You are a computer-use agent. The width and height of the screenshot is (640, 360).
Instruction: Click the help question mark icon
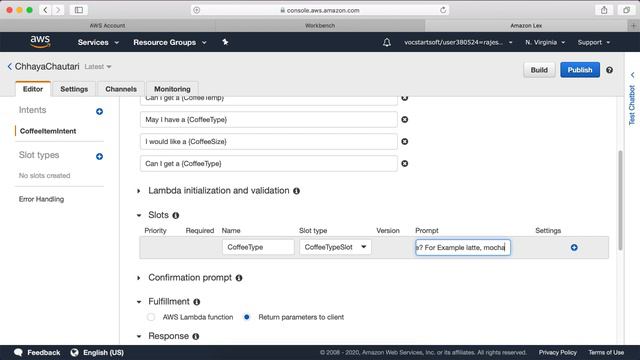[x=609, y=70]
